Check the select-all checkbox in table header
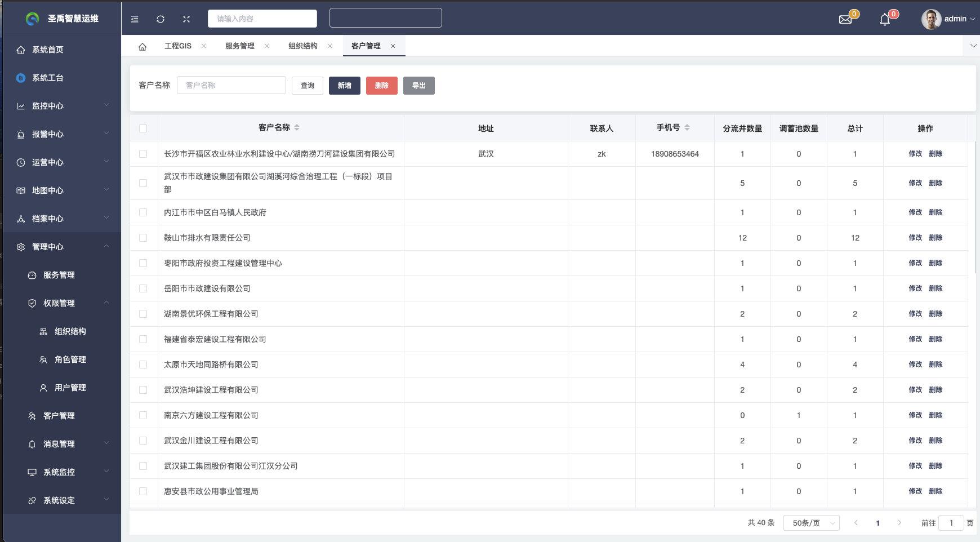The height and width of the screenshot is (542, 980). (x=143, y=128)
